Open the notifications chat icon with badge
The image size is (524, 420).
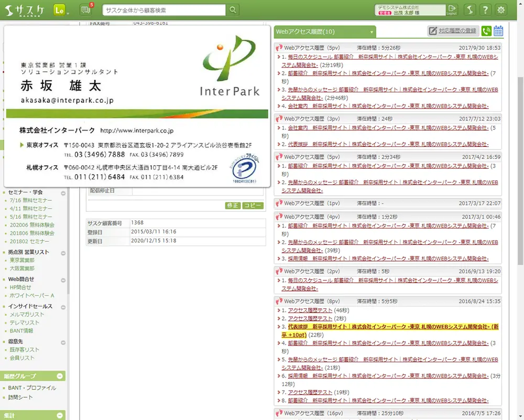pyautogui.click(x=85, y=10)
